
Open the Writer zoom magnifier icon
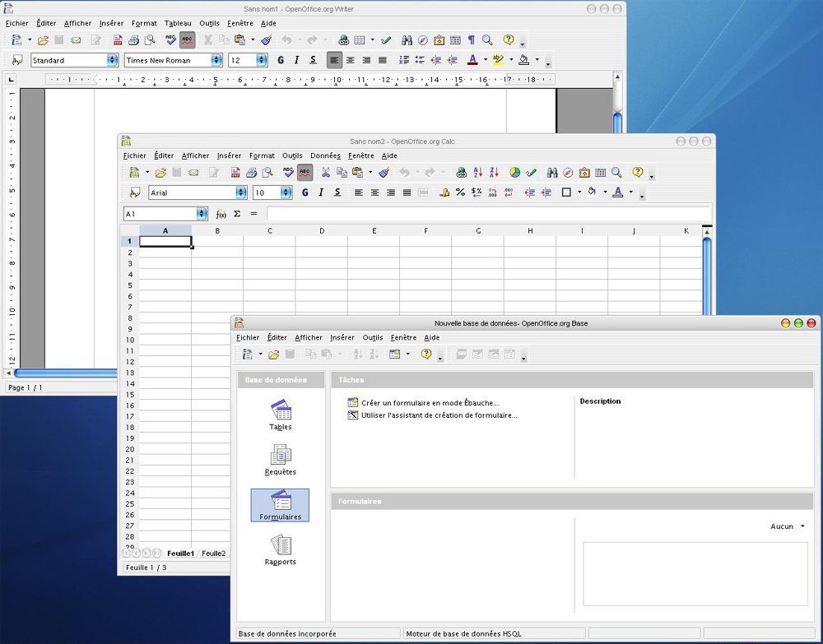pyautogui.click(x=487, y=39)
